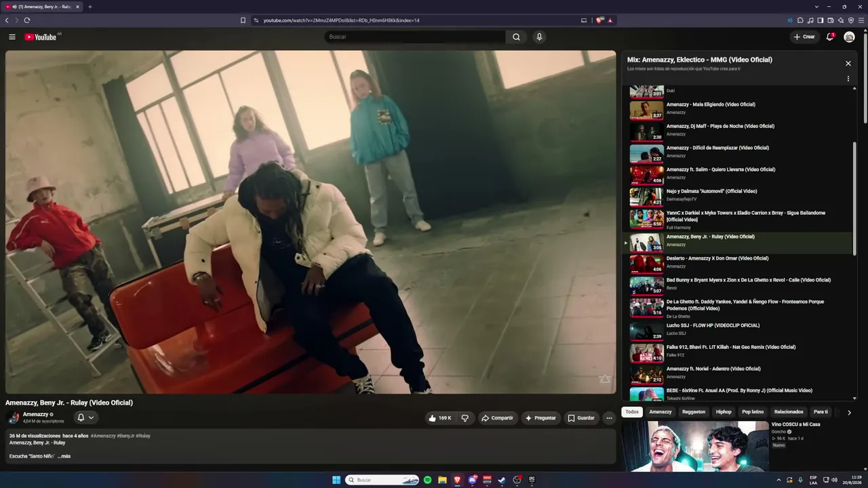Expand the description with "...más"

(x=64, y=456)
